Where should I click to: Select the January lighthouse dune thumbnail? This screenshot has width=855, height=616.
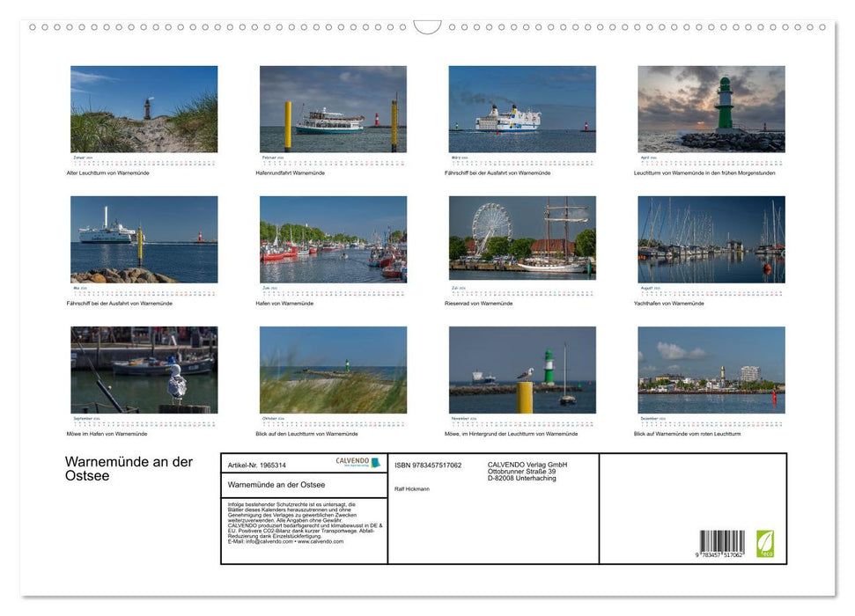[144, 107]
